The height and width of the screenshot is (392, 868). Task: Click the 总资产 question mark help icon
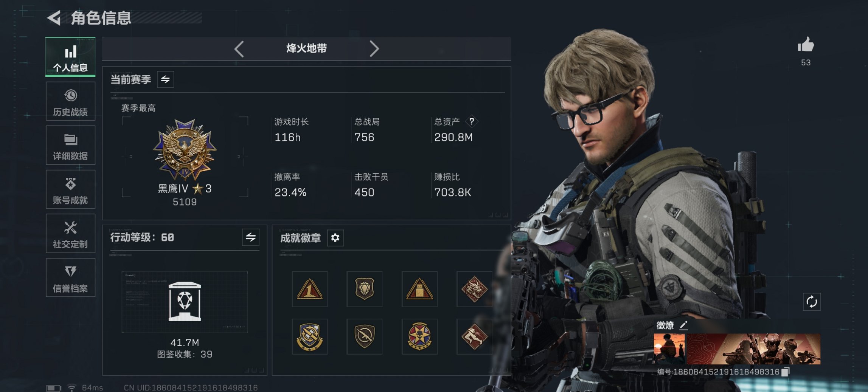(472, 122)
